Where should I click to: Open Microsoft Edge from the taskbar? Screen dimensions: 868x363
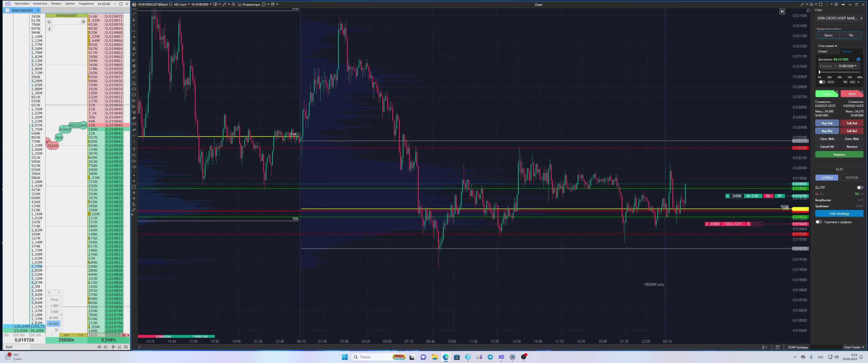(445, 357)
